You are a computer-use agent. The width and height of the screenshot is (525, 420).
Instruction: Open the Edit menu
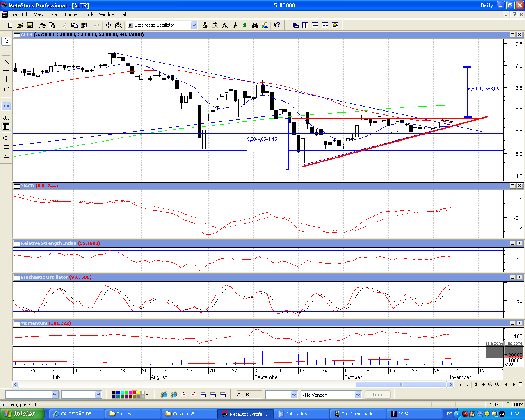25,14
